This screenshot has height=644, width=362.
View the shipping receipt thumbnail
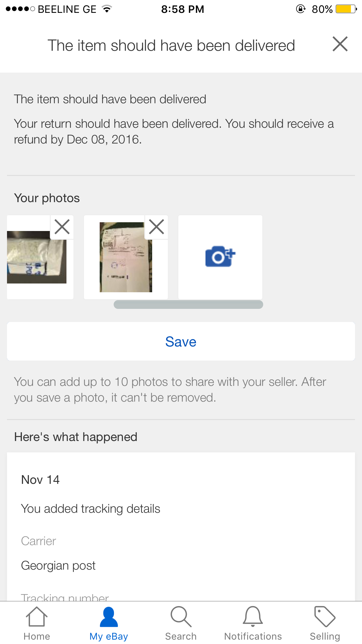coord(126,257)
